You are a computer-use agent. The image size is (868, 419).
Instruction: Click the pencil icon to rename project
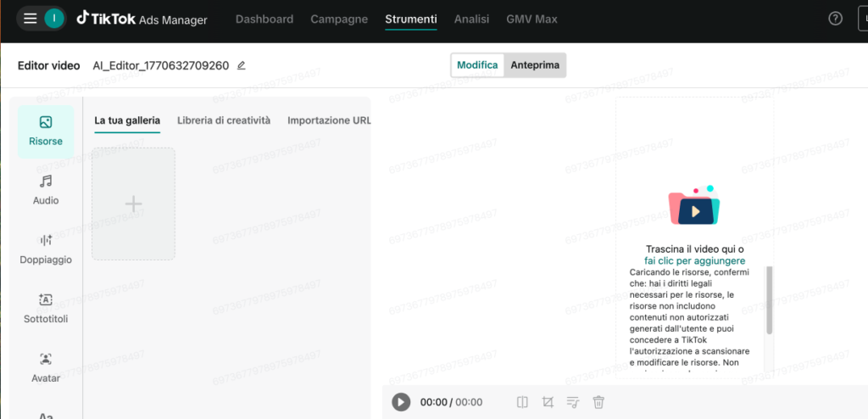pos(242,65)
